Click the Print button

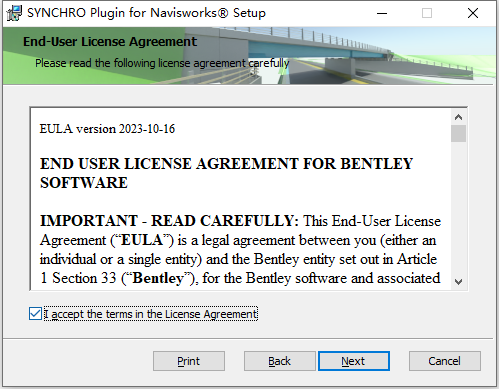click(x=189, y=361)
